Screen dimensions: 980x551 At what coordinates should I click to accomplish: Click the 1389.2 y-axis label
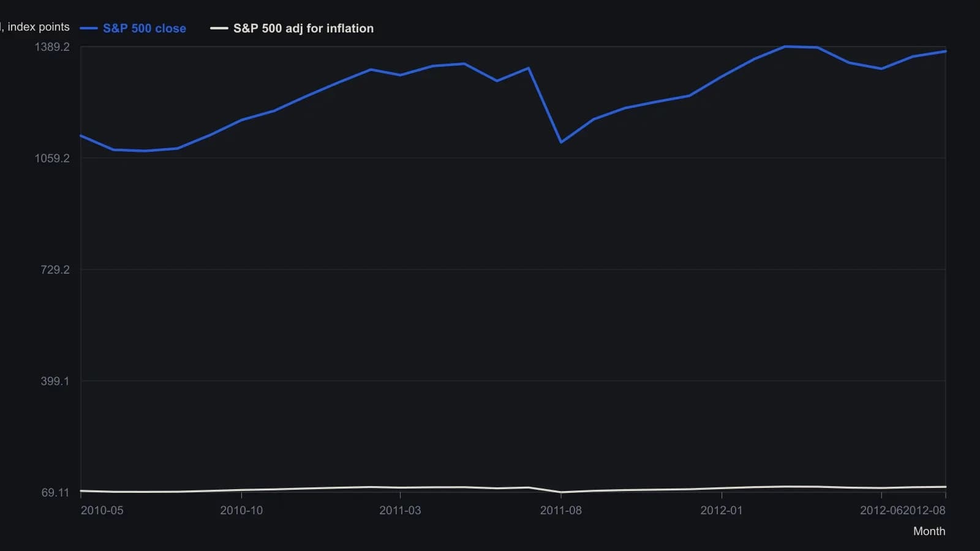click(x=52, y=47)
